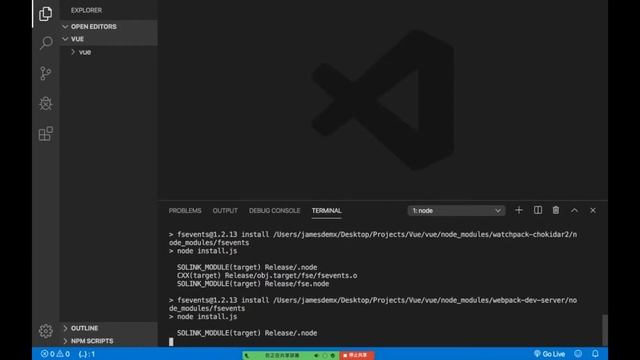Expand the NPM SCRIPTS section
Viewport: 640px width, 360px height.
tap(109, 341)
